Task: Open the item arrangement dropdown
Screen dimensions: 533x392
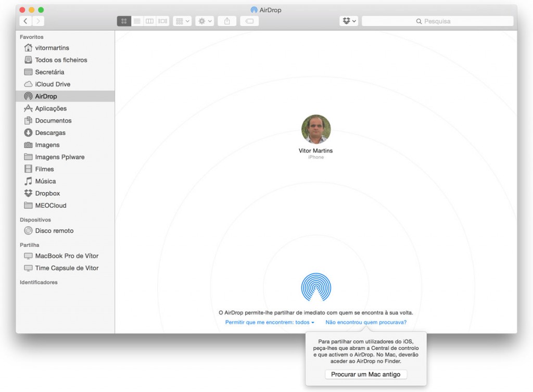Action: click(x=182, y=21)
